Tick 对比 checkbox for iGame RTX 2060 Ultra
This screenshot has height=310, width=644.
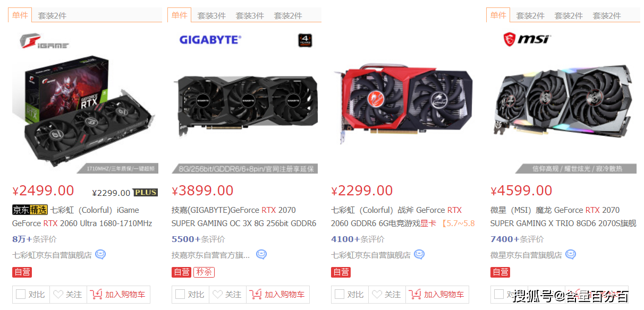(21, 294)
